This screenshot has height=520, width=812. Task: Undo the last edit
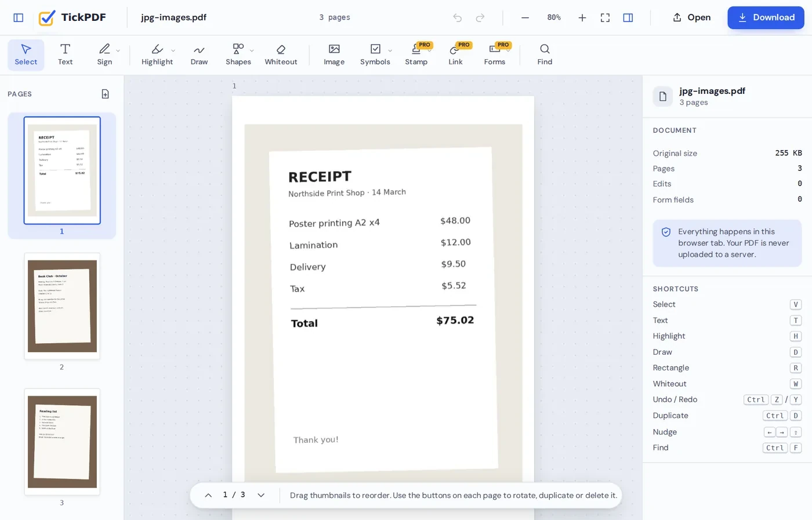point(458,17)
